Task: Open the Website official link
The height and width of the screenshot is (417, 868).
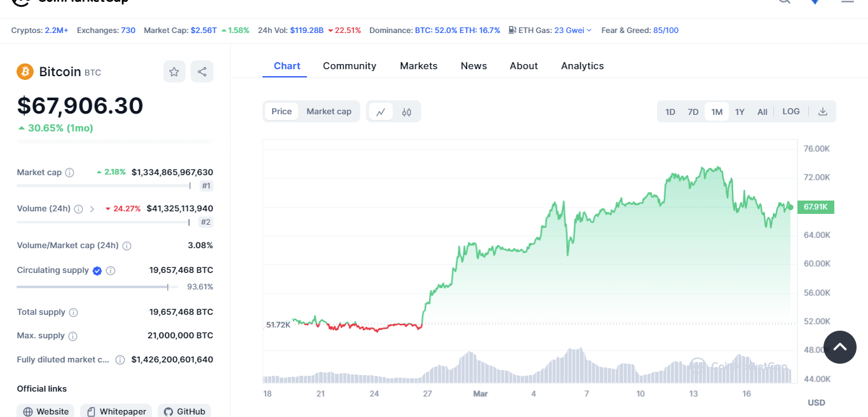Action: (x=46, y=411)
